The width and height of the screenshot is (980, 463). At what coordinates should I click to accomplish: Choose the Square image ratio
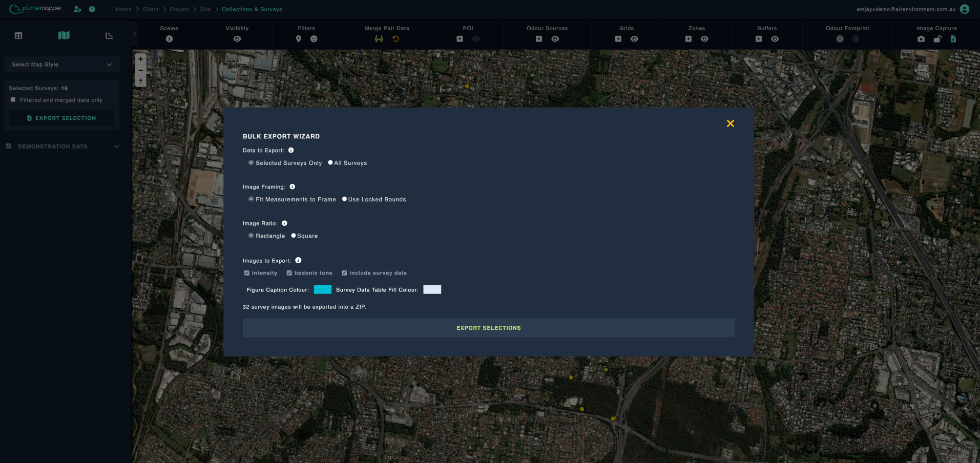[294, 236]
